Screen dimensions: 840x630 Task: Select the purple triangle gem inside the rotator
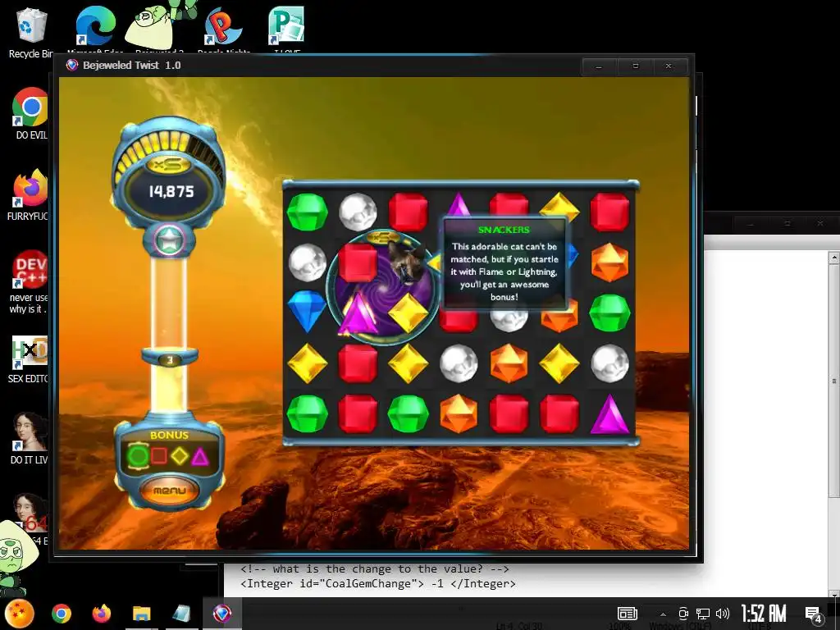click(x=358, y=313)
